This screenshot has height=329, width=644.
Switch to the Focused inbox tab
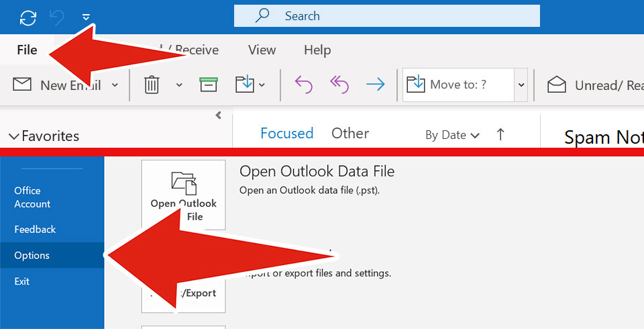point(286,133)
